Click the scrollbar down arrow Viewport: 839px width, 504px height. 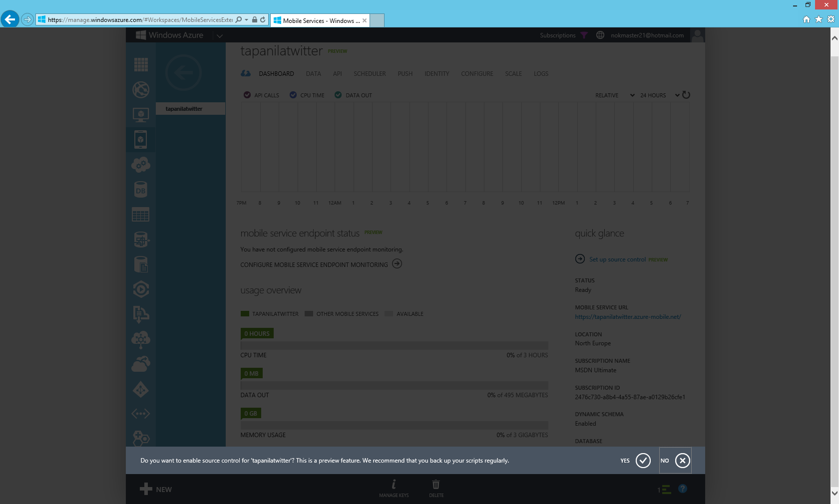835,493
